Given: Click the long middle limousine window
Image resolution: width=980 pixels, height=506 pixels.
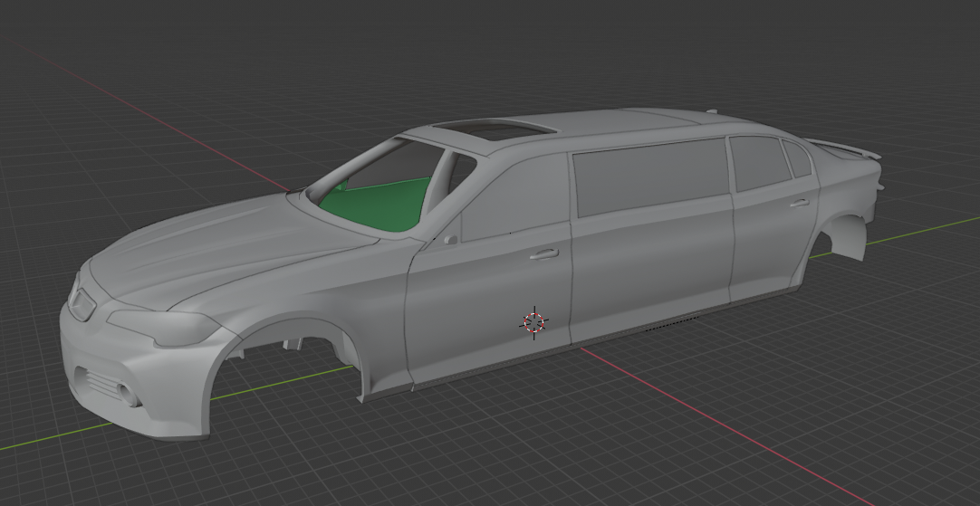Looking at the screenshot, I should [x=651, y=177].
